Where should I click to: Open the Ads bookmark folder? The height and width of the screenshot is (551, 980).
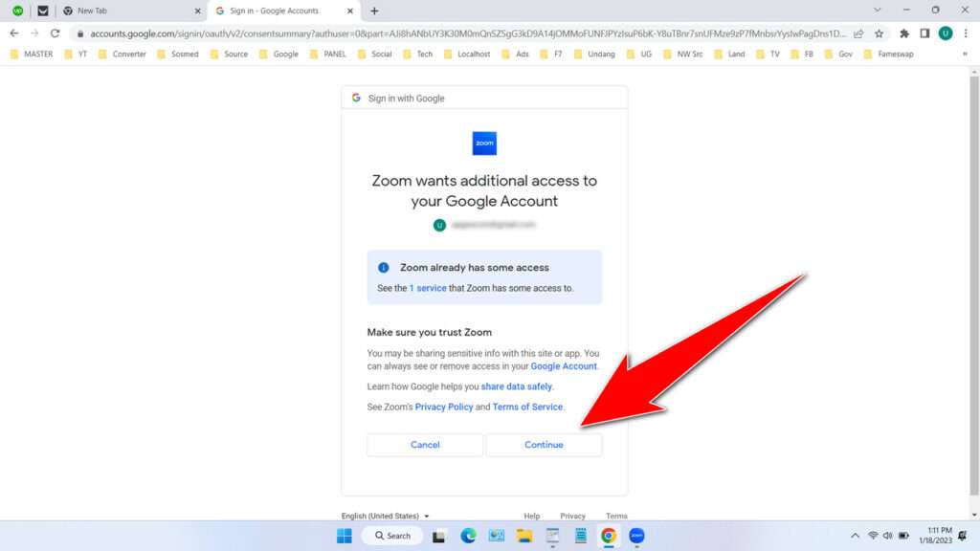click(x=516, y=55)
